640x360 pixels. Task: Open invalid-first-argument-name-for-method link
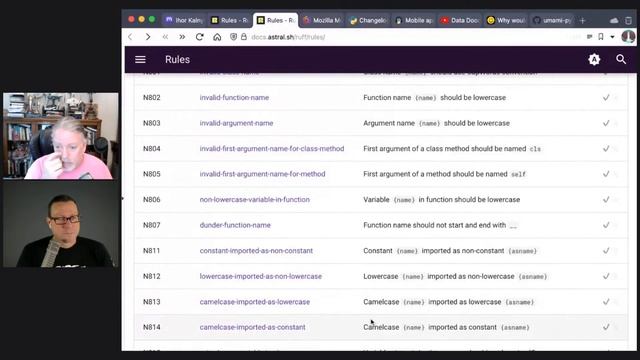[x=262, y=174]
